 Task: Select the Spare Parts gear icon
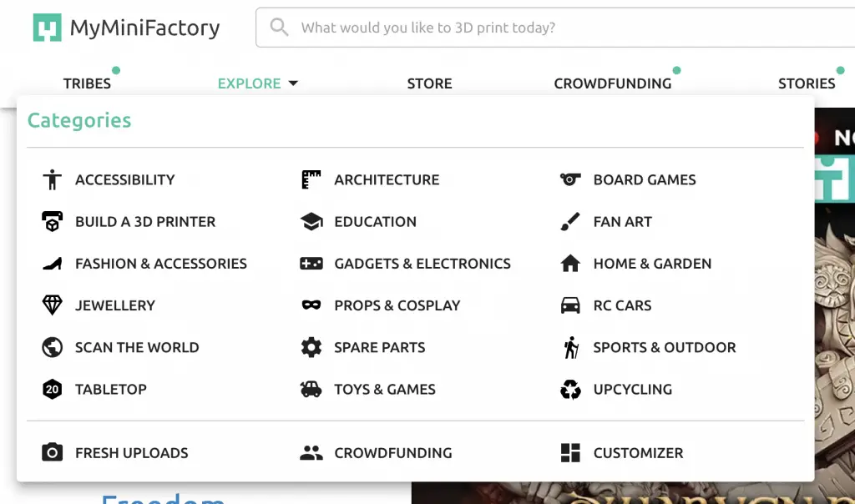pos(311,347)
